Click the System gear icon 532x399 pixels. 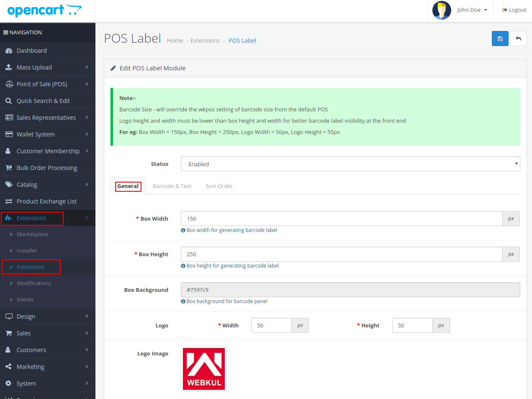point(8,383)
